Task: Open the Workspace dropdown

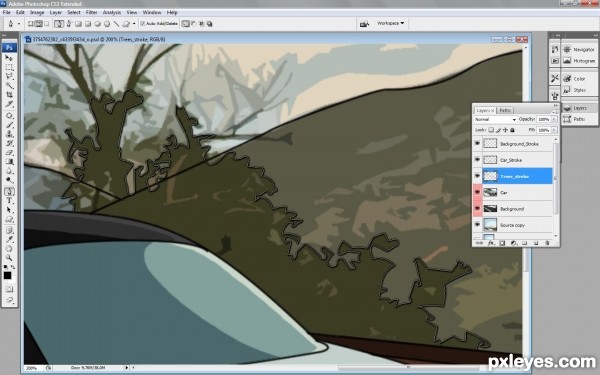Action: coord(390,23)
